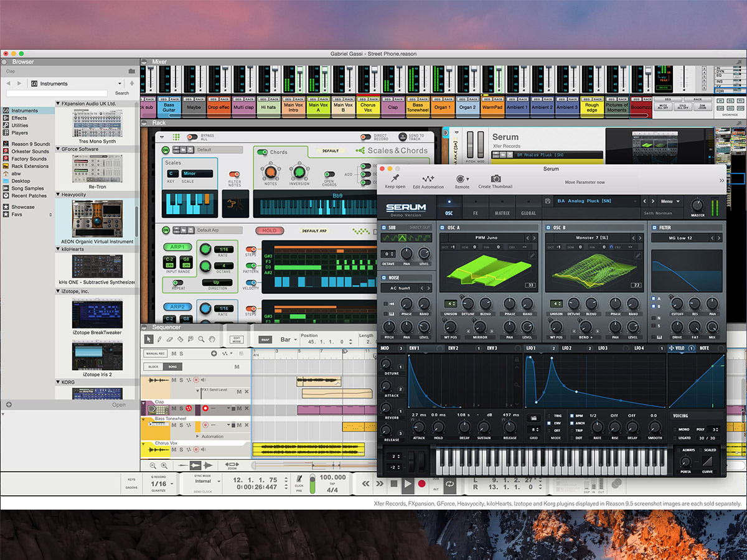Click the Stop button in the transport bar
Screen dimensions: 747x560
click(394, 483)
